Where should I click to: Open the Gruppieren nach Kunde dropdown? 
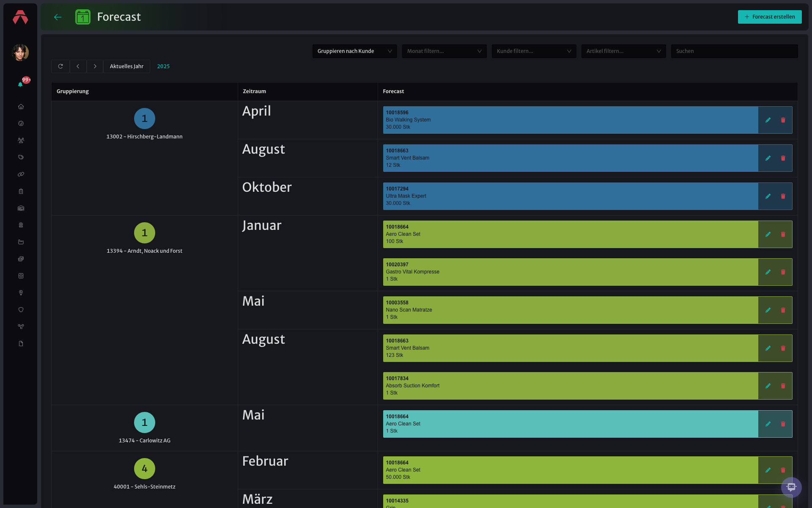click(x=354, y=51)
